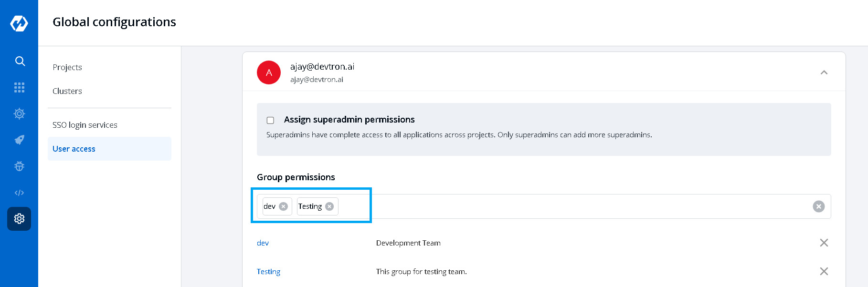Collapse the ajay@devtron.ai user panel
The height and width of the screenshot is (287, 868).
pos(824,72)
